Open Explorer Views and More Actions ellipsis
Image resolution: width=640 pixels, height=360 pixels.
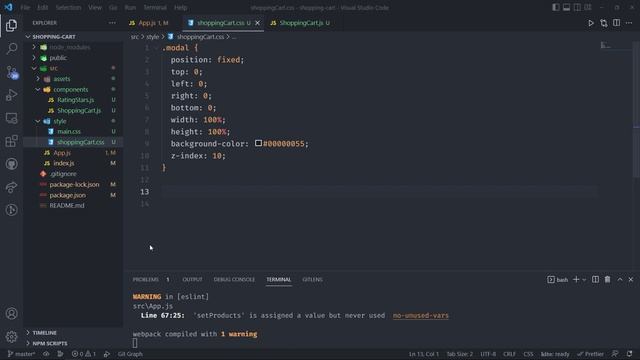pyautogui.click(x=112, y=23)
